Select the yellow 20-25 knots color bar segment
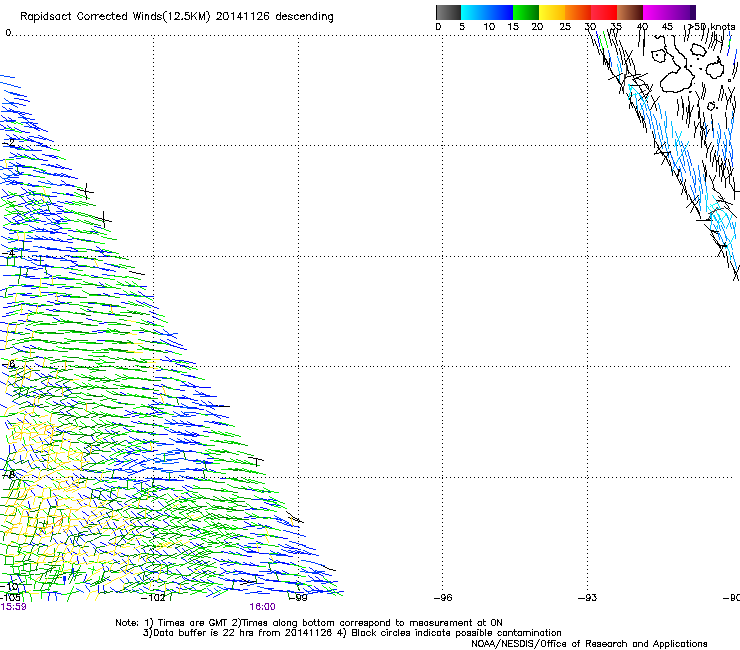 point(552,12)
